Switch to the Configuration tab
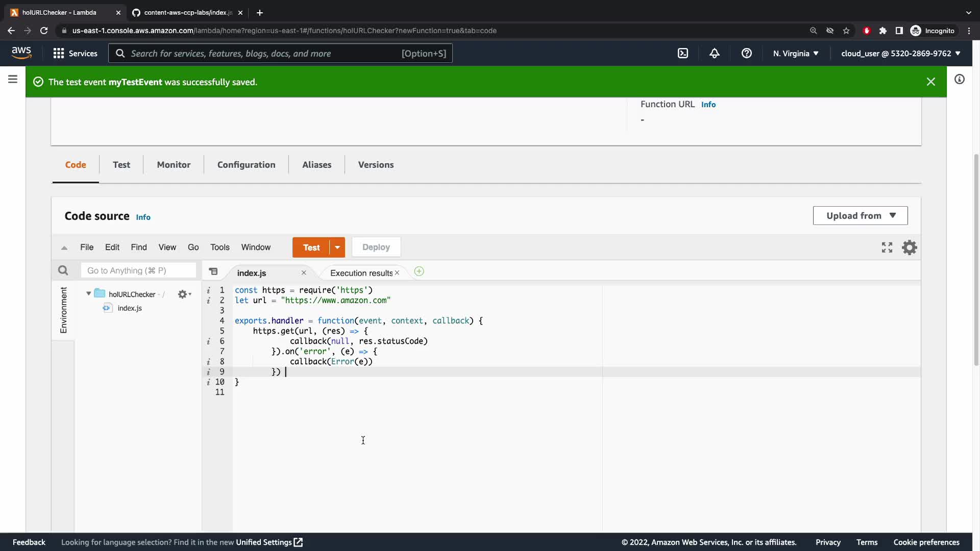 click(x=246, y=165)
